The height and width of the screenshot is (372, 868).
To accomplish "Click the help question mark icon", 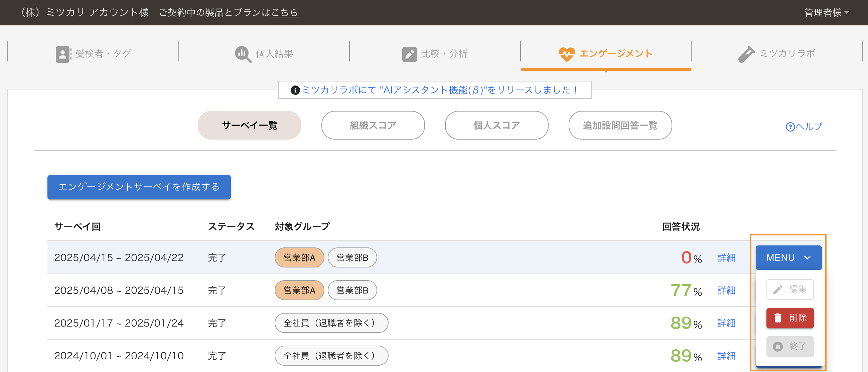I will 790,127.
